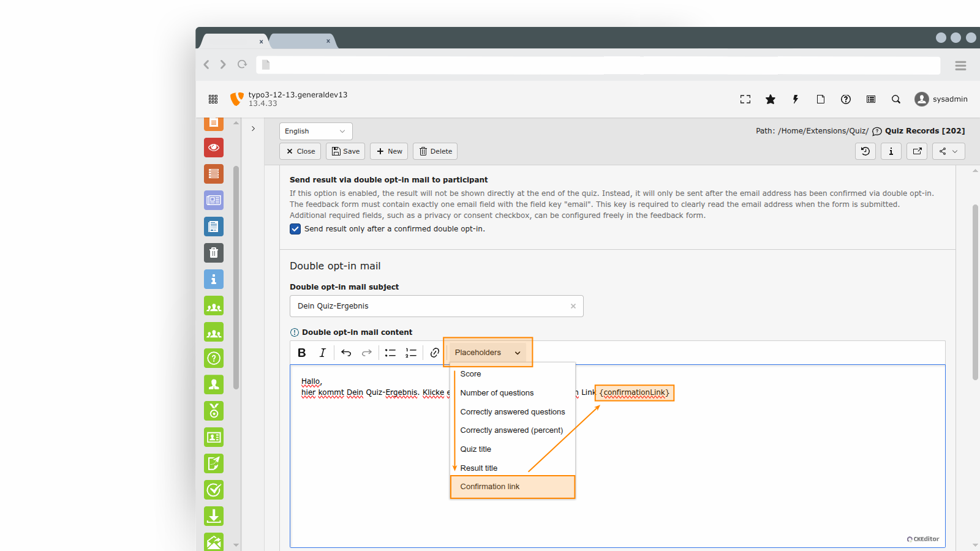Open bookmarks star icon
The image size is (980, 551).
[x=771, y=99]
